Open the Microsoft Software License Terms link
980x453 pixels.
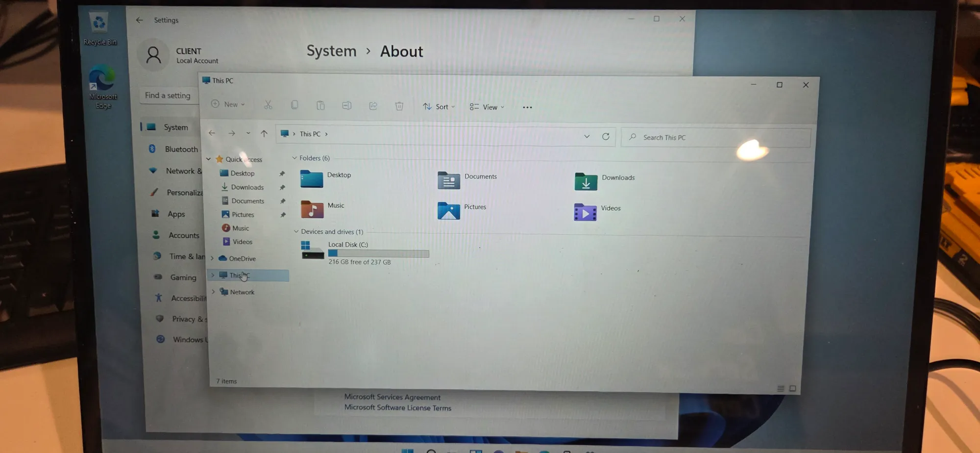coord(397,408)
